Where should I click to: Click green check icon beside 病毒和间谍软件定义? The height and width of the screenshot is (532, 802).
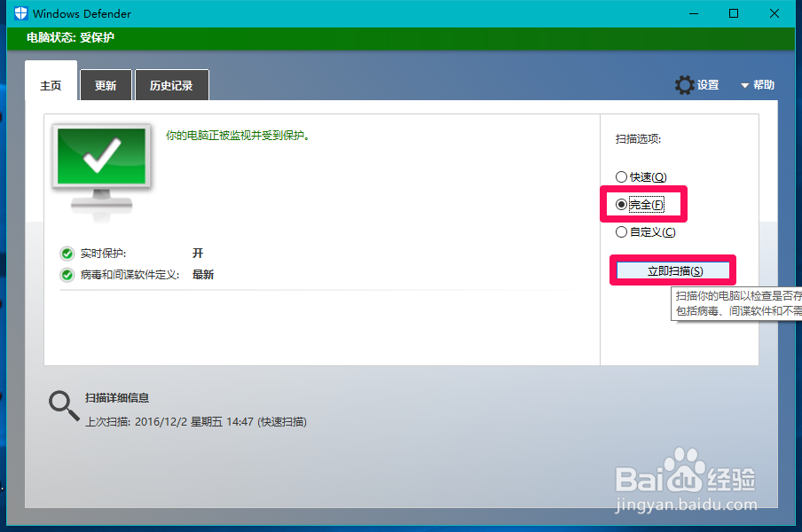pos(67,275)
